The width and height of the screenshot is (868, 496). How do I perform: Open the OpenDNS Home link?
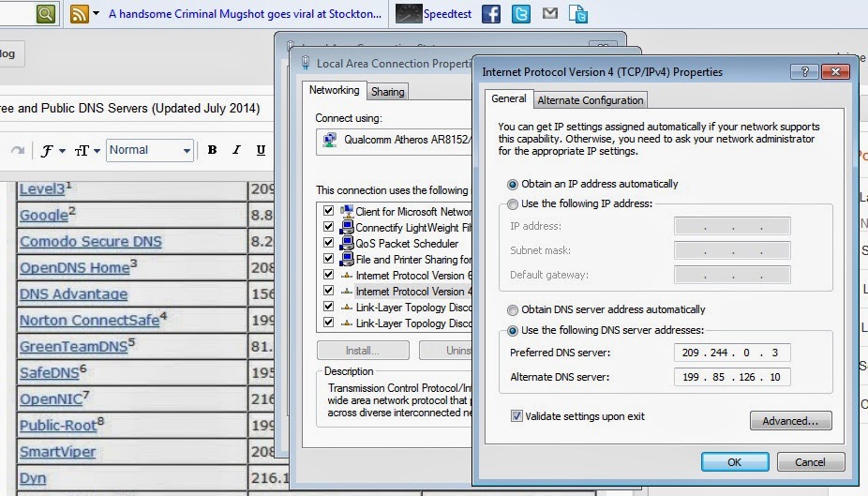point(75,267)
